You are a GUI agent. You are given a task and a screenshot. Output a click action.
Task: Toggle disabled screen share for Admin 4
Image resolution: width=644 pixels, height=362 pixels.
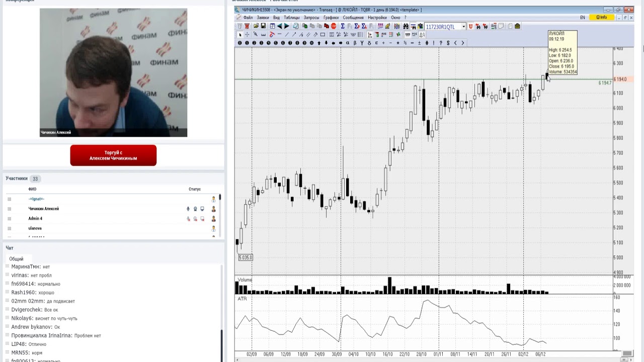click(202, 219)
